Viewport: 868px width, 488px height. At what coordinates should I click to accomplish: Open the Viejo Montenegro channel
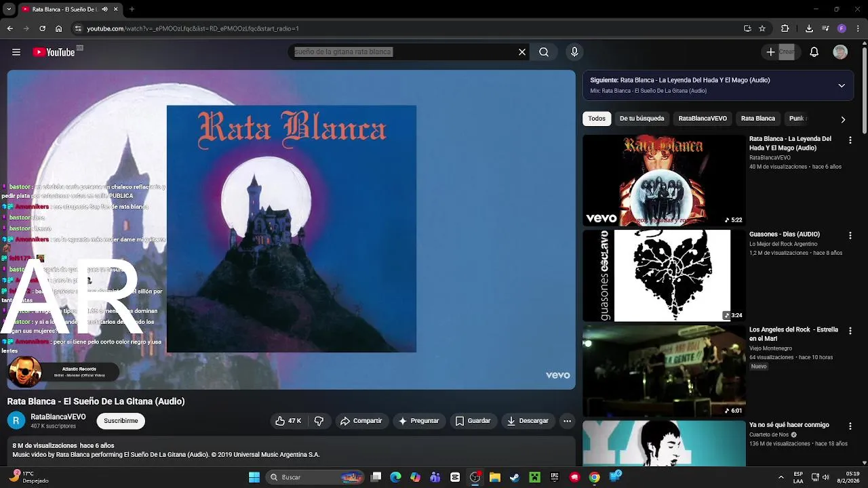tap(770, 348)
